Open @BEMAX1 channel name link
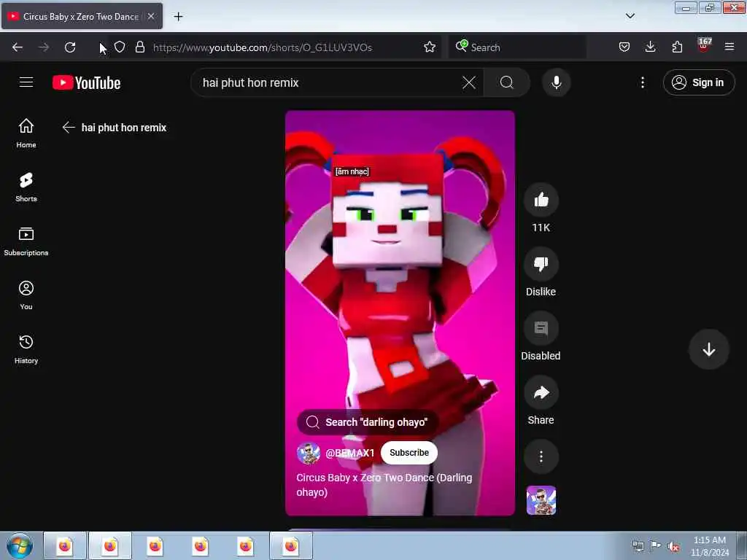747x560 pixels. (349, 453)
